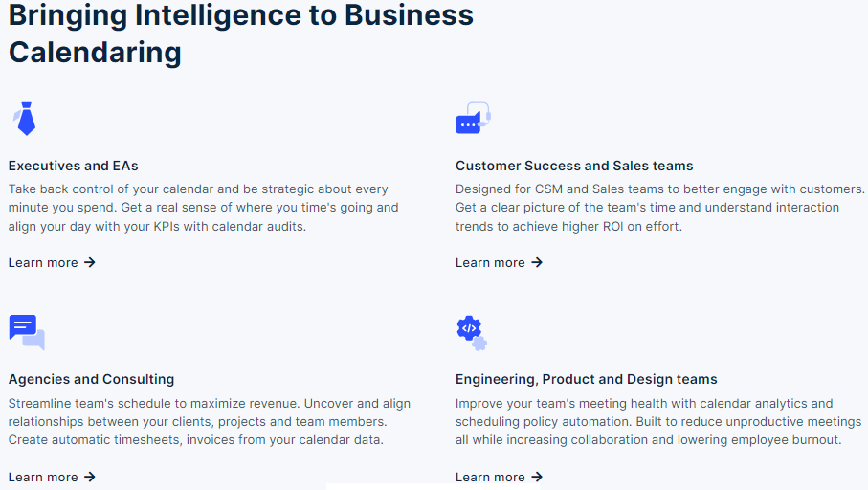The width and height of the screenshot is (868, 490).
Task: Click arrow next to Engineering Learn more
Action: point(537,477)
